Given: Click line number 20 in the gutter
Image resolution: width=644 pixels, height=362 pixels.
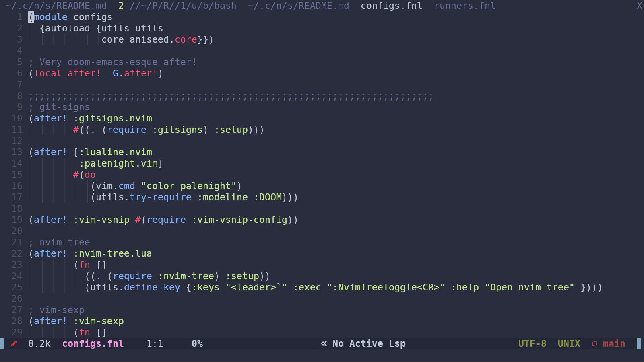Looking at the screenshot, I should point(17,231).
